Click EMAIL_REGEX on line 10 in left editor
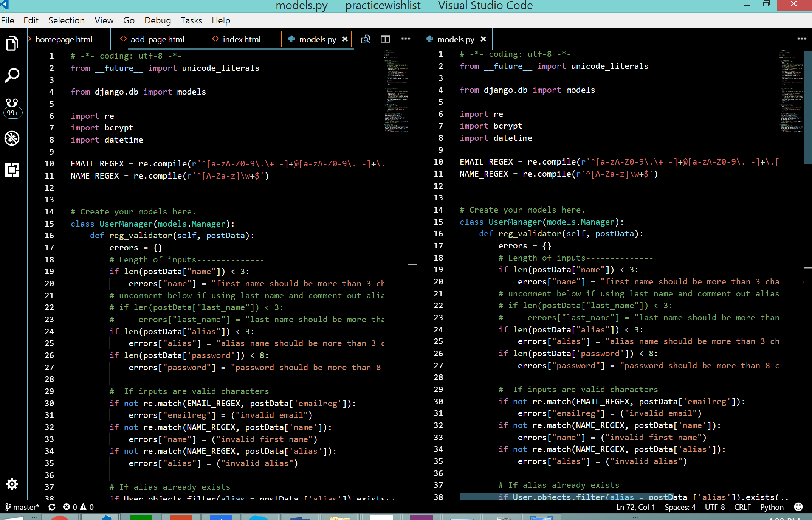 (x=97, y=164)
